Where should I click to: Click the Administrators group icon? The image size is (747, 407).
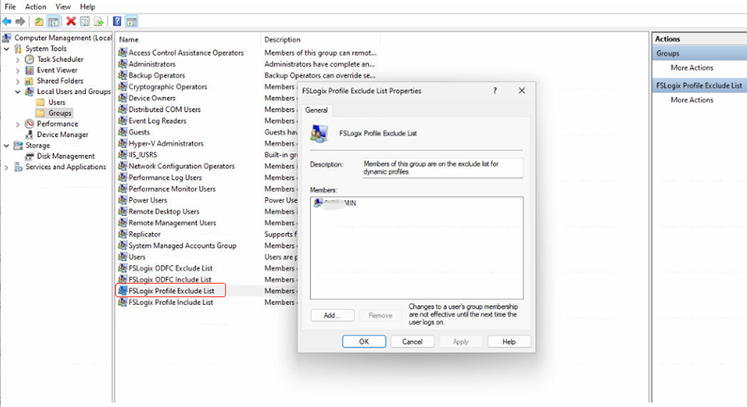click(x=122, y=64)
